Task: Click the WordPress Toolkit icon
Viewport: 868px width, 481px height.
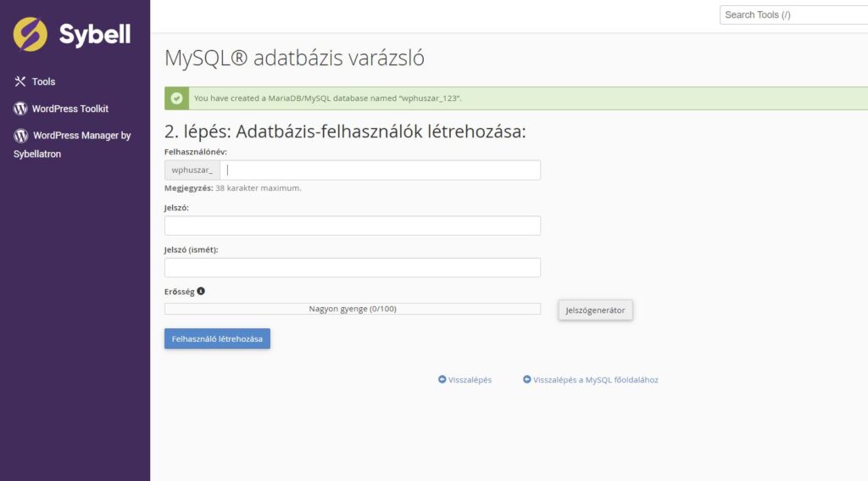Action: pos(20,109)
